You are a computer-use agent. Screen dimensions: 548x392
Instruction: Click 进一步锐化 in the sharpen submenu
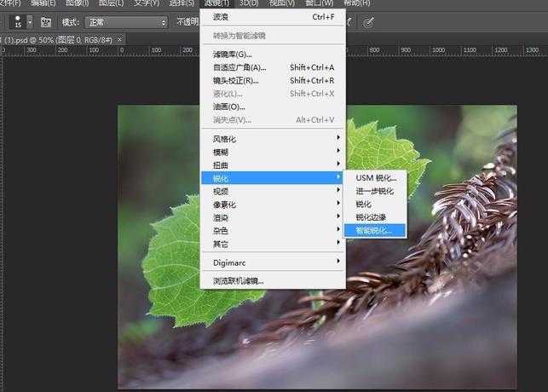375,191
